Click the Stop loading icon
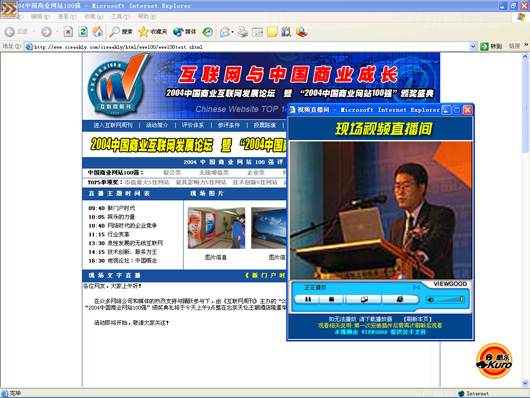 [x=68, y=32]
